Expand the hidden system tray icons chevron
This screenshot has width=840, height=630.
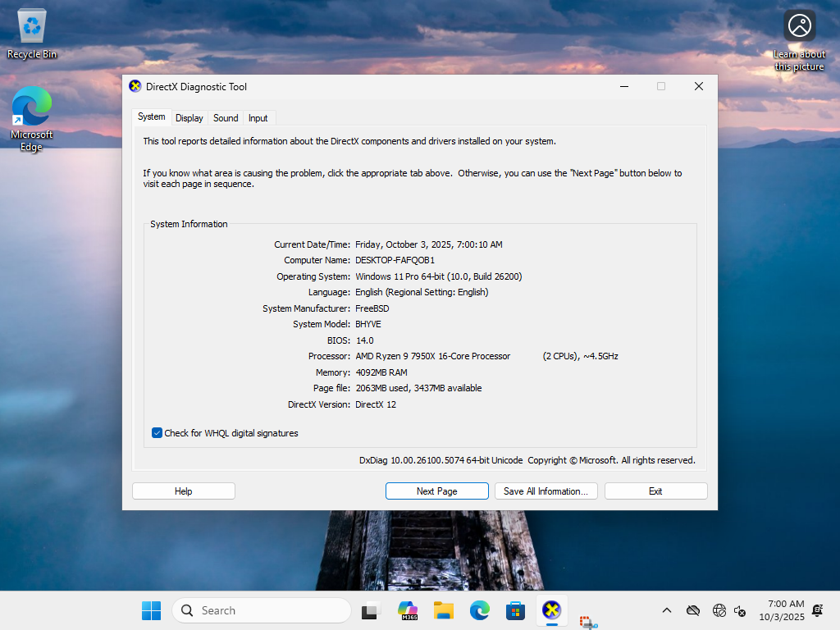tap(666, 610)
